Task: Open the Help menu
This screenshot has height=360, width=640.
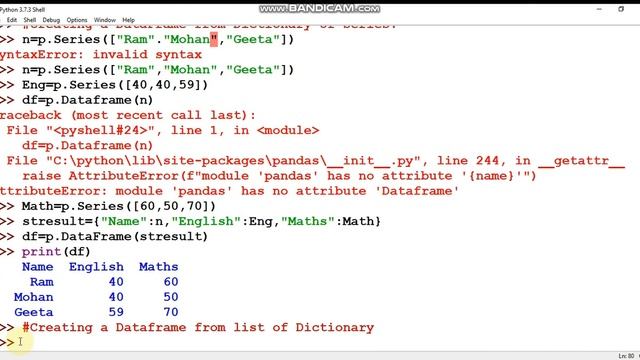Action: pos(128,20)
